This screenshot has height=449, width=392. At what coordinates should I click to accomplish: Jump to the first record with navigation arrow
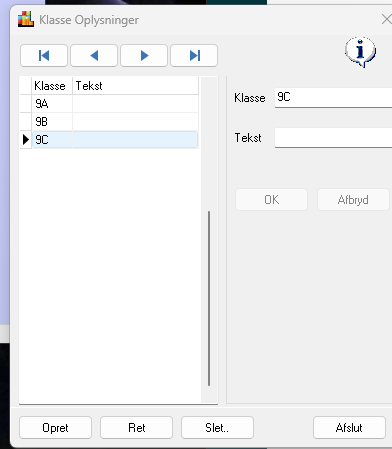(x=44, y=56)
